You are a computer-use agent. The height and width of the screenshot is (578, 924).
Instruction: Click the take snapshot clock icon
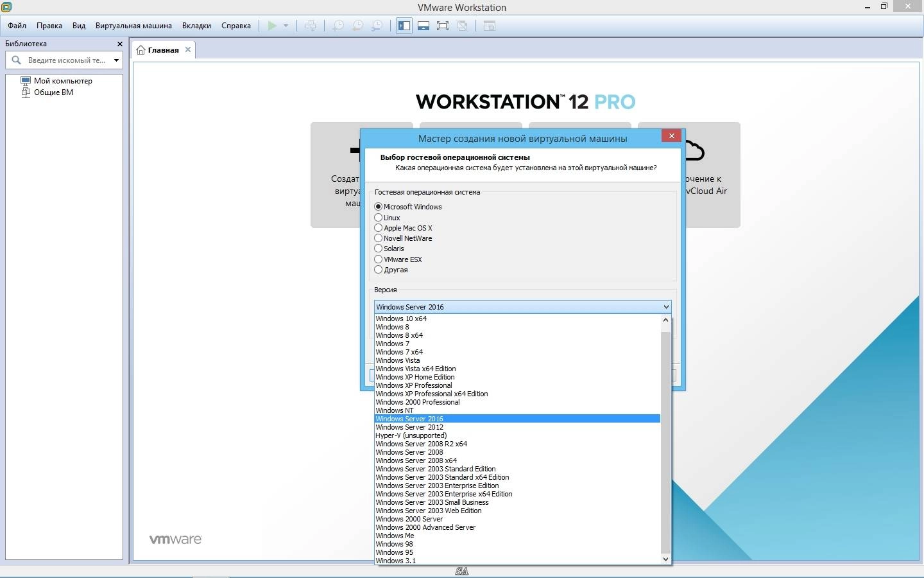click(338, 26)
